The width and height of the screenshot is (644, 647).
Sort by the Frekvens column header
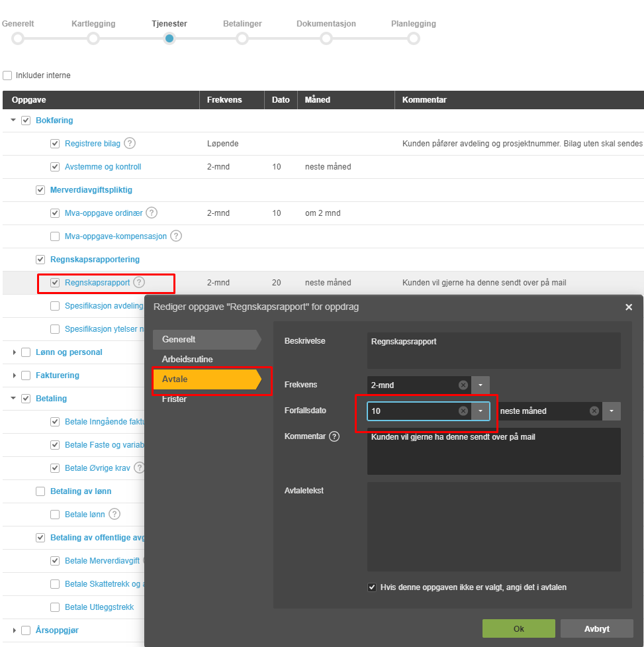[x=232, y=100]
